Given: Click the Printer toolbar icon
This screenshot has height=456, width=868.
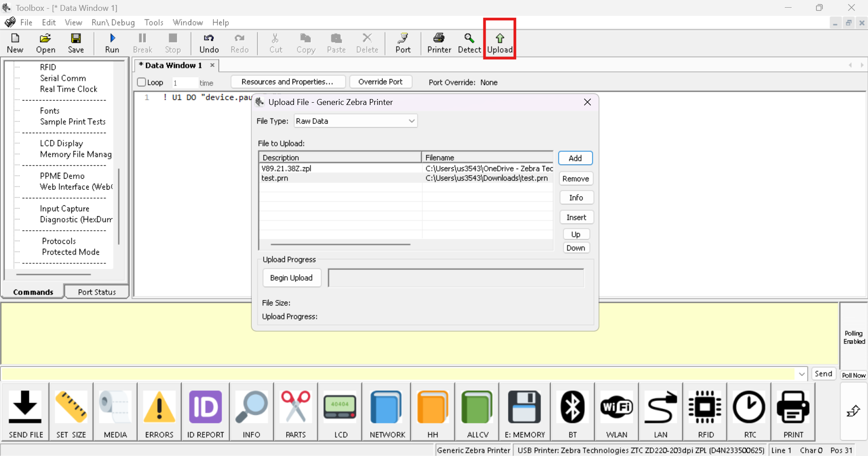Looking at the screenshot, I should pos(439,43).
